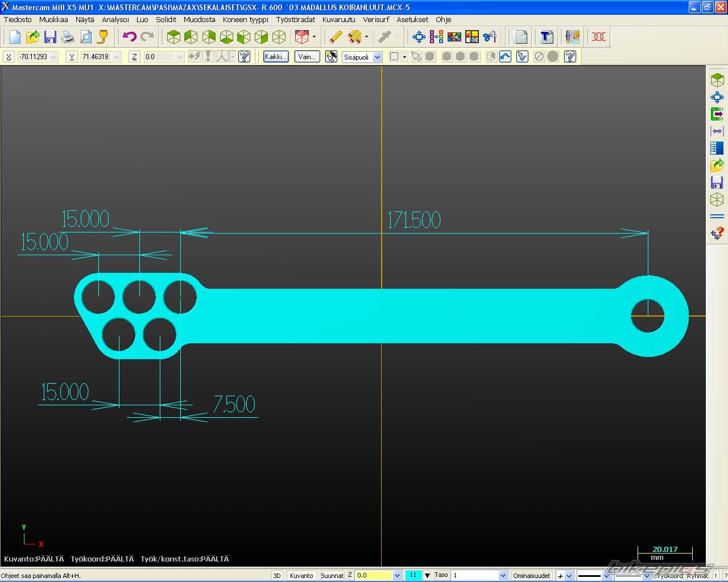Screen dimensions: 728x582
Task: Open the Tiedosto menu
Action: point(18,19)
